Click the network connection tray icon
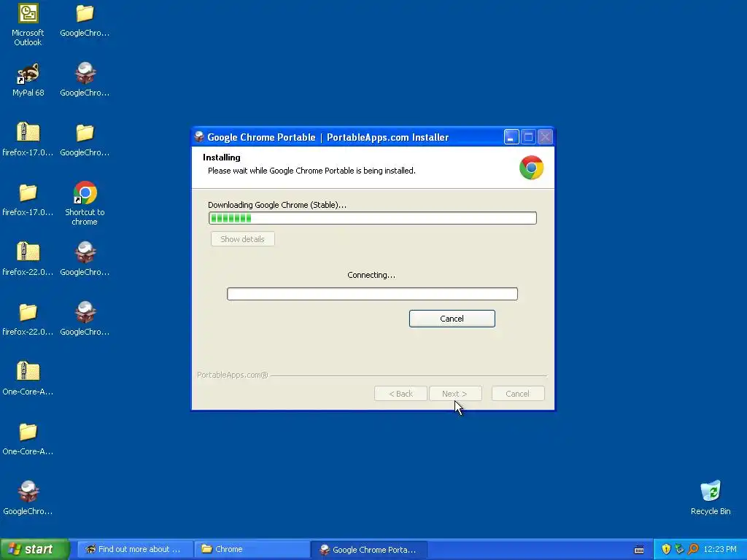Viewport: 747px width, 560px height. tap(679, 549)
